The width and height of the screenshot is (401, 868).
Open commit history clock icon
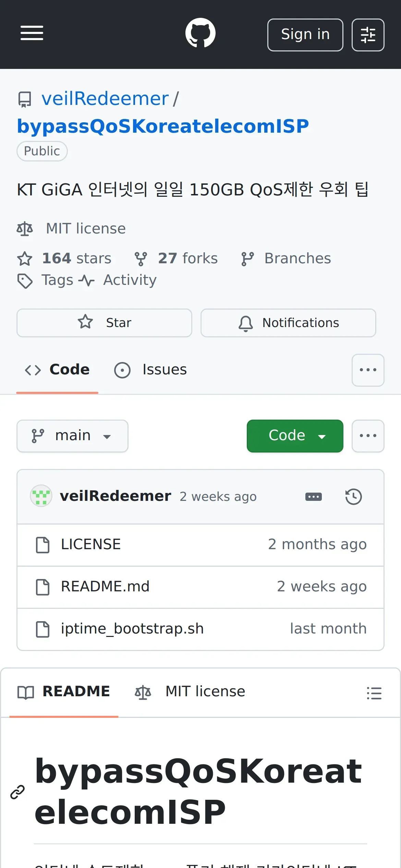(x=353, y=497)
